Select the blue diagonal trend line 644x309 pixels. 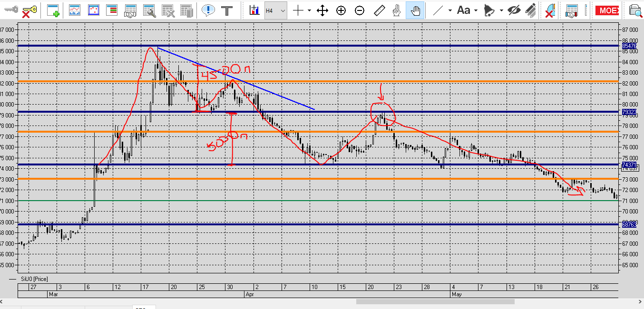pos(235,78)
